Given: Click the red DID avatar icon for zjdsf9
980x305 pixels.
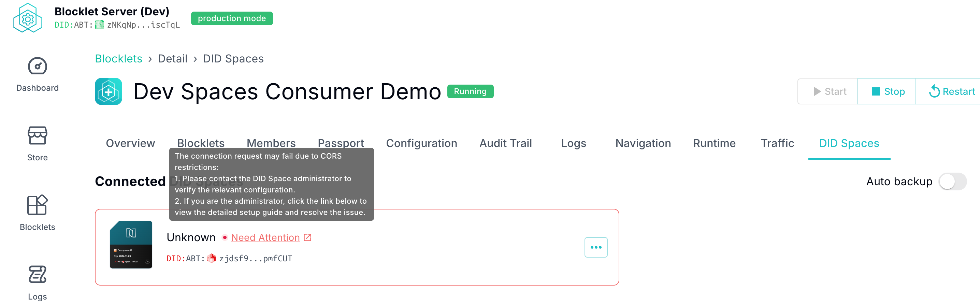Looking at the screenshot, I should [x=212, y=259].
